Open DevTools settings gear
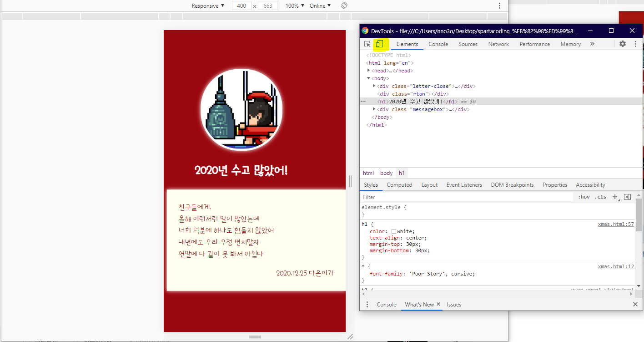The width and height of the screenshot is (644, 342). pyautogui.click(x=623, y=44)
